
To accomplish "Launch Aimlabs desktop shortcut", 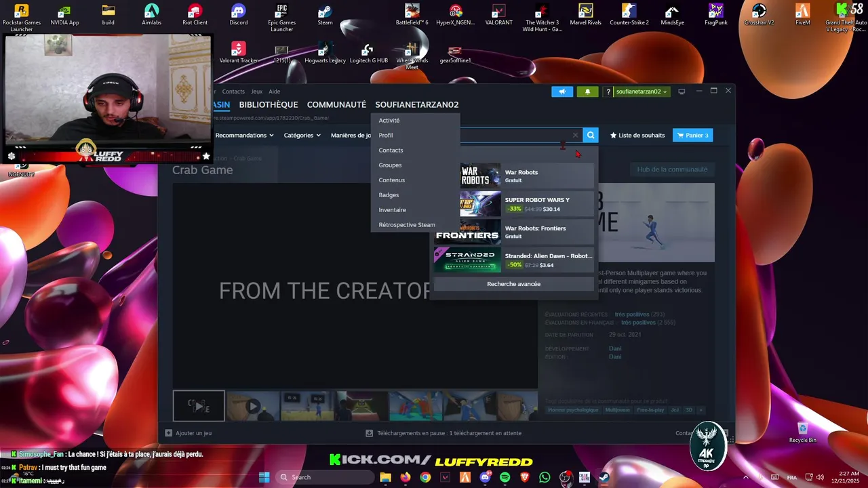I will click(152, 15).
